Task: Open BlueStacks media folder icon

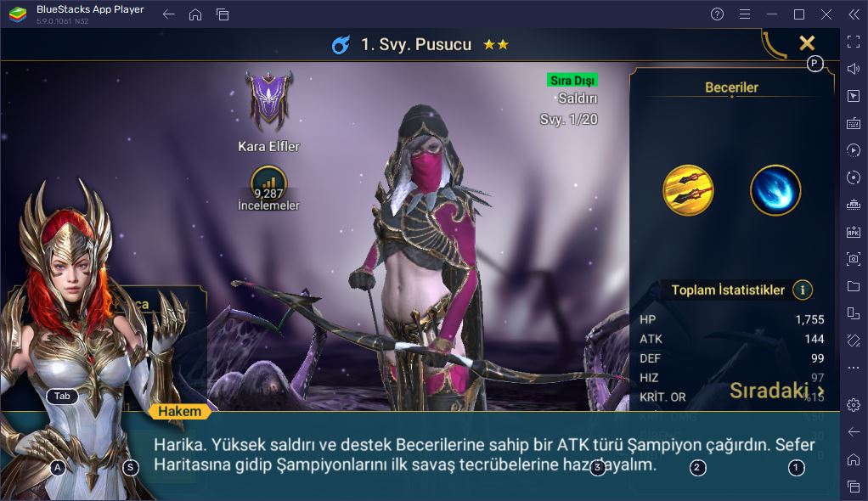Action: click(x=854, y=285)
